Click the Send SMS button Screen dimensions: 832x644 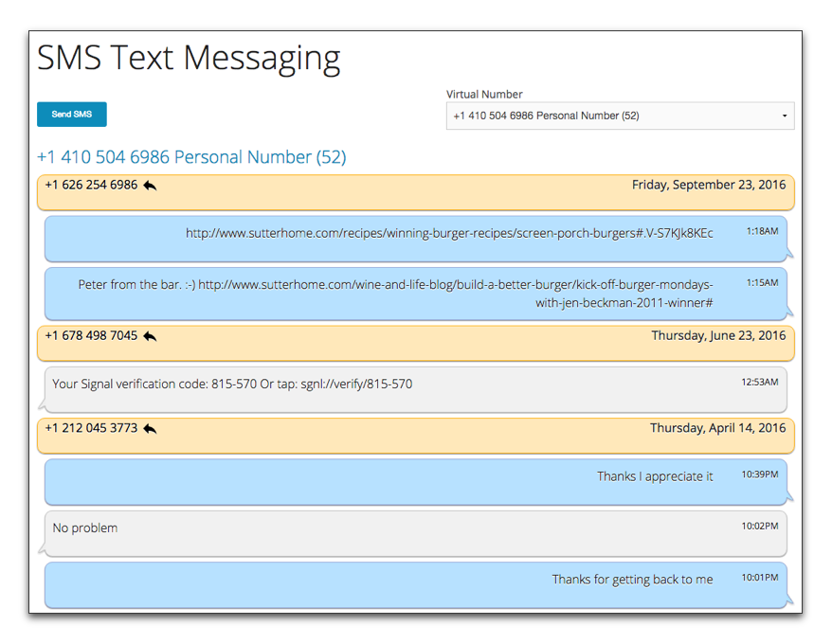click(72, 114)
